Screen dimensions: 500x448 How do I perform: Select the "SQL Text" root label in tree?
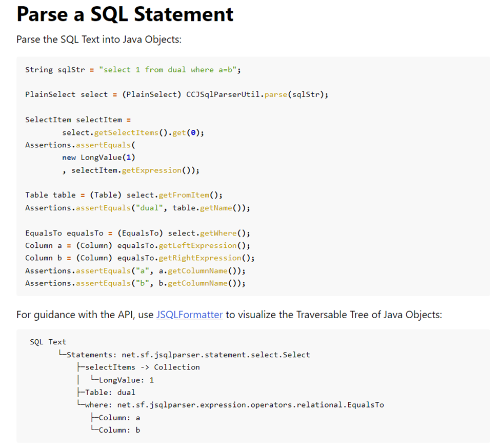(48, 342)
